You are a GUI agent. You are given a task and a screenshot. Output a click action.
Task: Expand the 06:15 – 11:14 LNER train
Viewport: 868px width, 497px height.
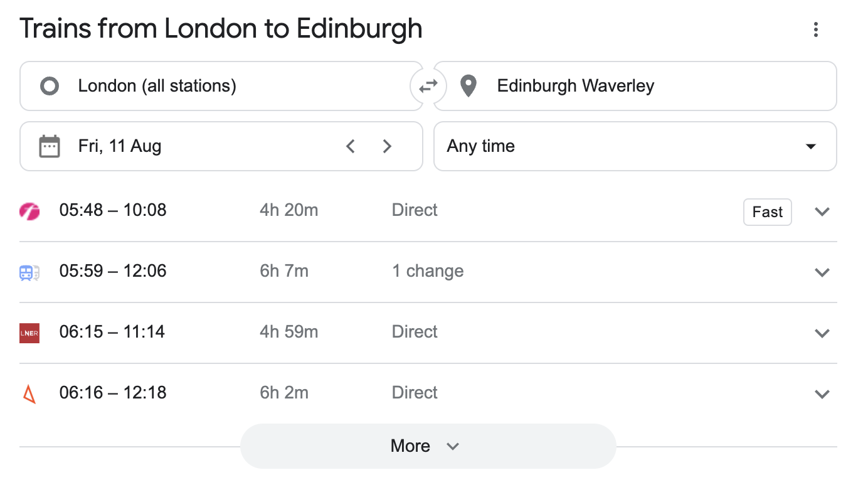coord(822,333)
